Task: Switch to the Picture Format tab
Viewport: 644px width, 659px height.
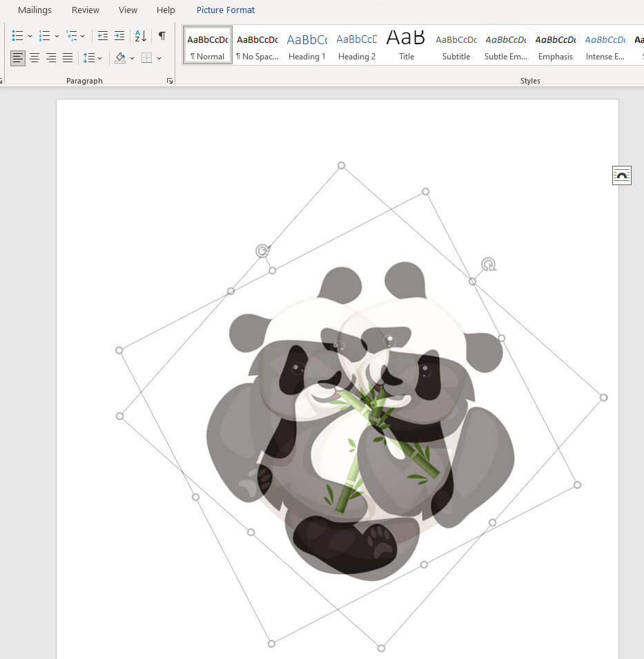Action: click(225, 10)
